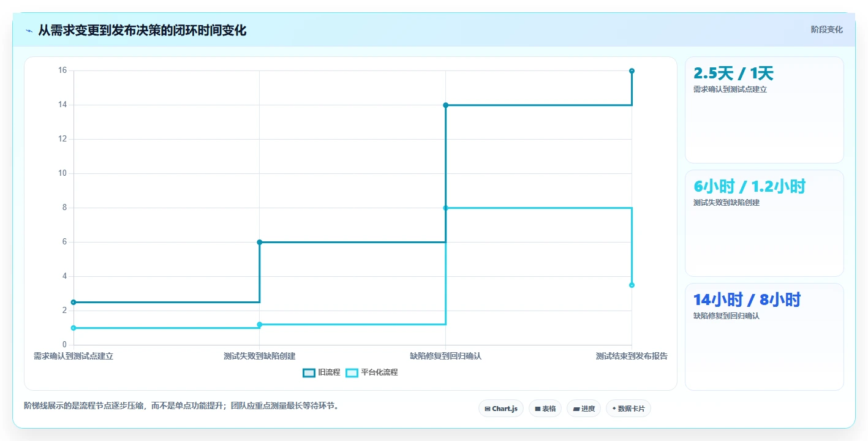Select the 进度 tag chip
Viewport: 868px width, 441px height.
click(584, 409)
